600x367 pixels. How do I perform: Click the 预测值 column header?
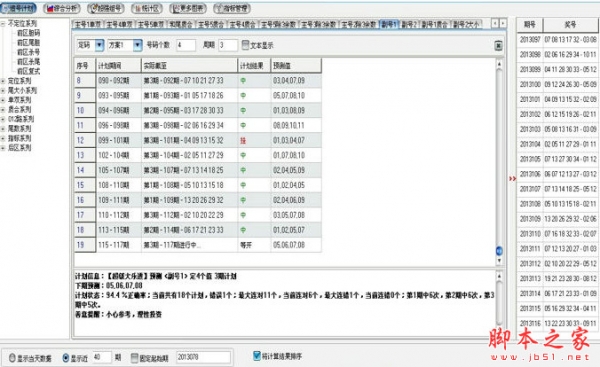[x=296, y=66]
